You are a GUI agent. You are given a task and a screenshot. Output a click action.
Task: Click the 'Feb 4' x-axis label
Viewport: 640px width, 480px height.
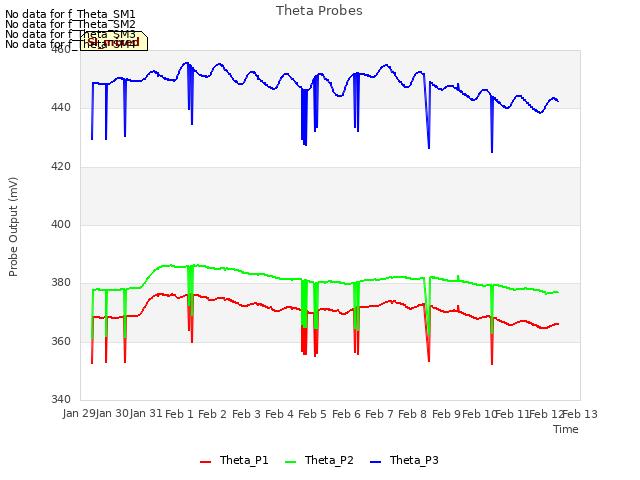click(279, 414)
